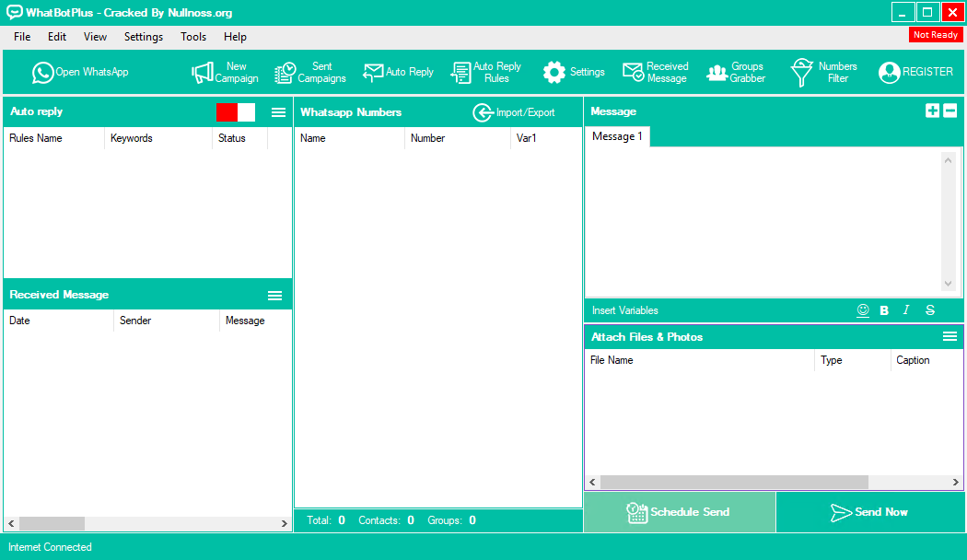Screen dimensions: 967x560
Task: Apply bold formatting to message
Action: (884, 310)
